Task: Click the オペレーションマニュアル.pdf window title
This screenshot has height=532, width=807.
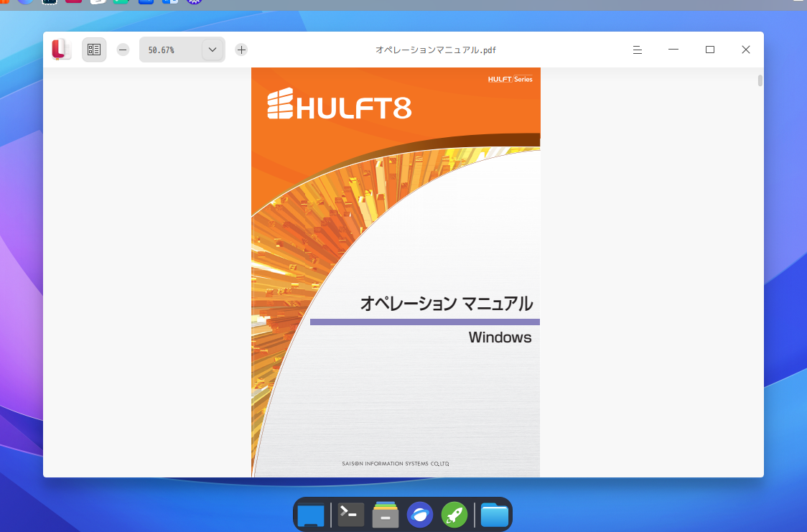Action: 435,50
